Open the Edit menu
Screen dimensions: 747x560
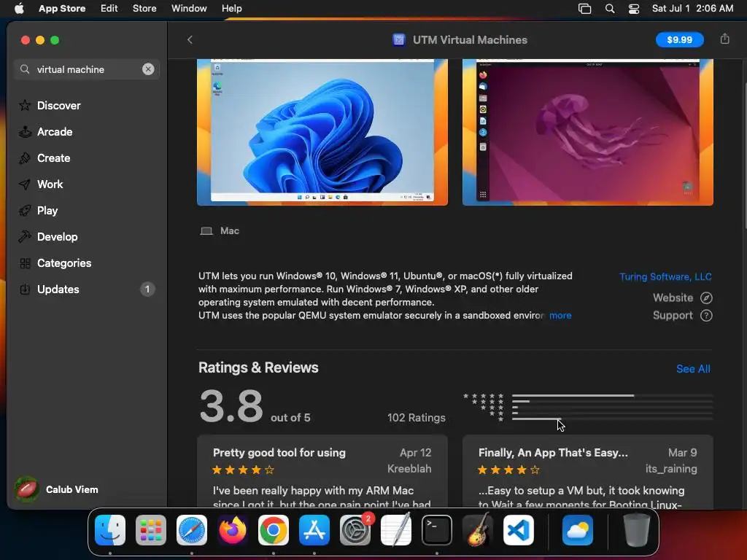[109, 9]
